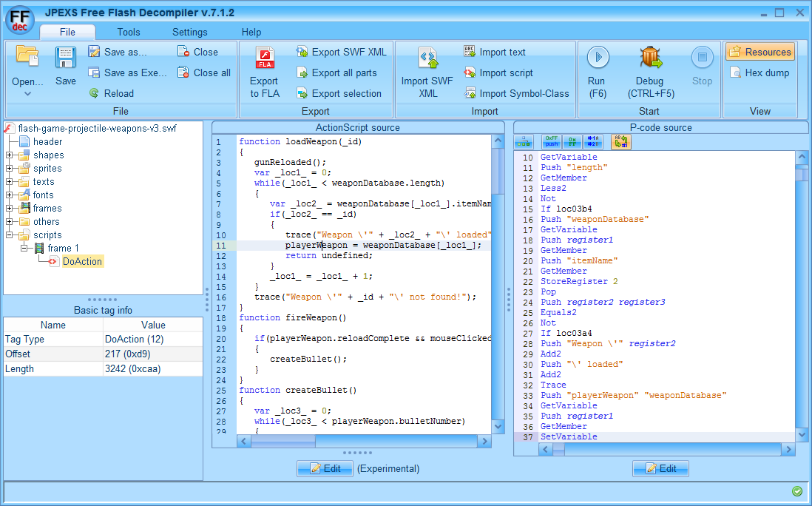Expand the frames tree node
This screenshot has width=812, height=506.
[10, 208]
